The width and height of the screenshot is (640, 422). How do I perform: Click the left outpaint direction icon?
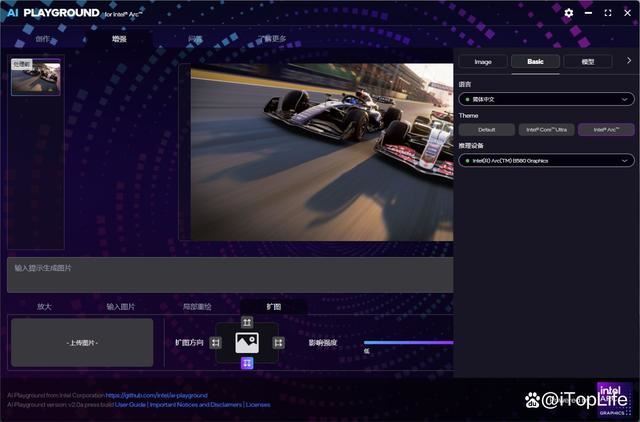point(216,342)
